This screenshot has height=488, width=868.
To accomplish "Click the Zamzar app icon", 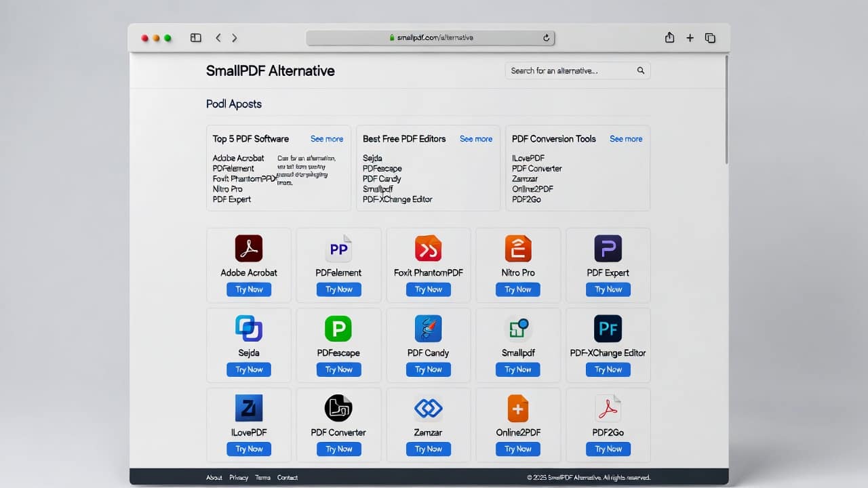I will pyautogui.click(x=429, y=408).
